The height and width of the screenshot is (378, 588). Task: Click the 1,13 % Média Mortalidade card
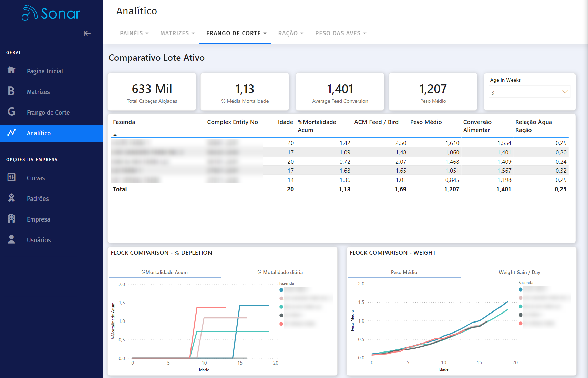pos(245,92)
